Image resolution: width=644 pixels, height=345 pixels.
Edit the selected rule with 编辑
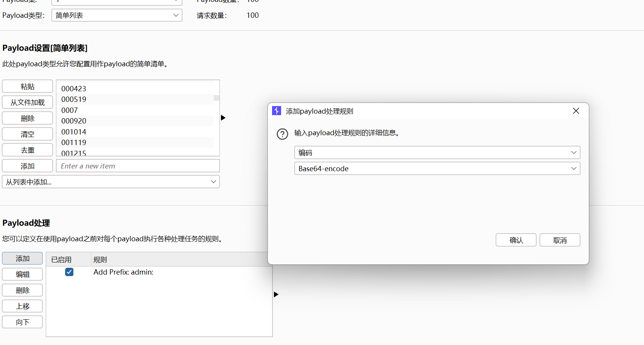(22, 274)
